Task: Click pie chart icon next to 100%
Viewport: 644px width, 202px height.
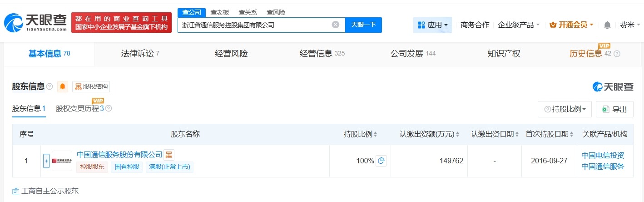Action: (x=381, y=161)
